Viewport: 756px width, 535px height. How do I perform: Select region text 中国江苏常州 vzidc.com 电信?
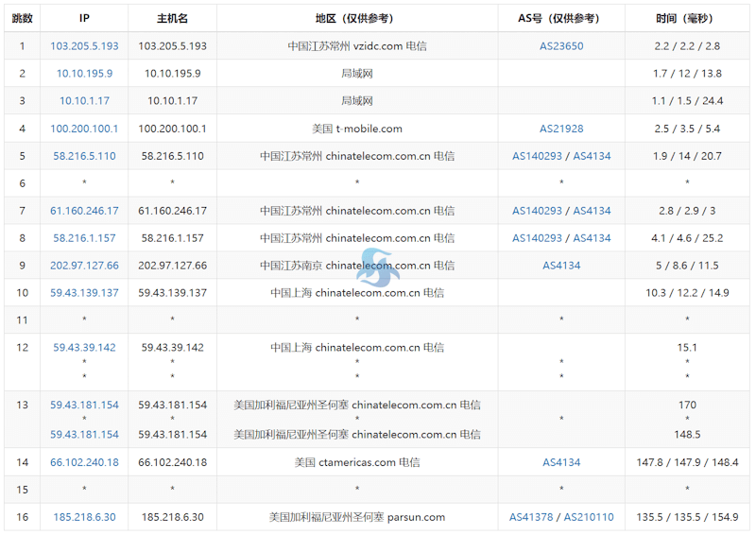pos(357,46)
